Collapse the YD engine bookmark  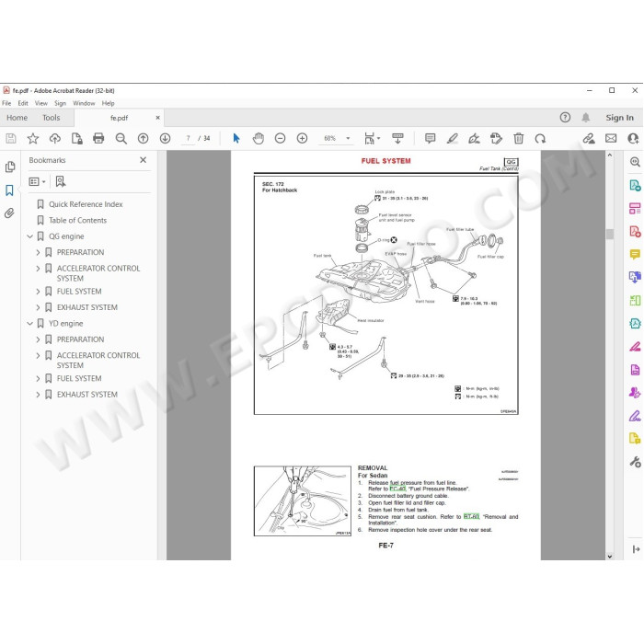point(30,323)
